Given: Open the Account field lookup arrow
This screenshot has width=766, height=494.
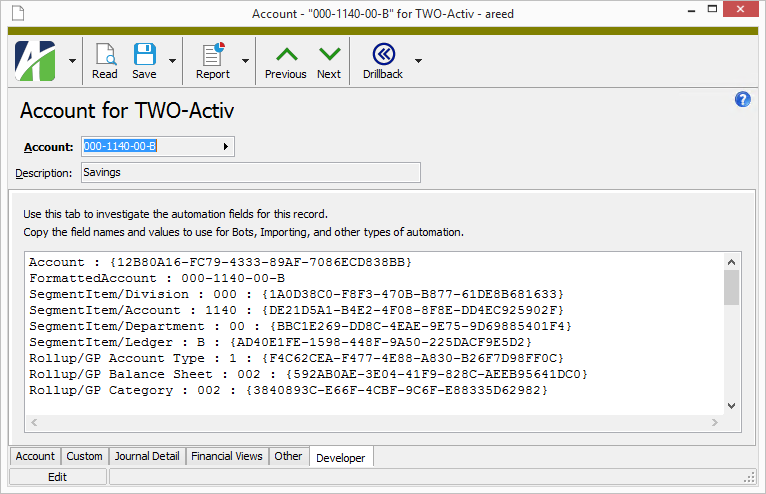Looking at the screenshot, I should coord(226,147).
